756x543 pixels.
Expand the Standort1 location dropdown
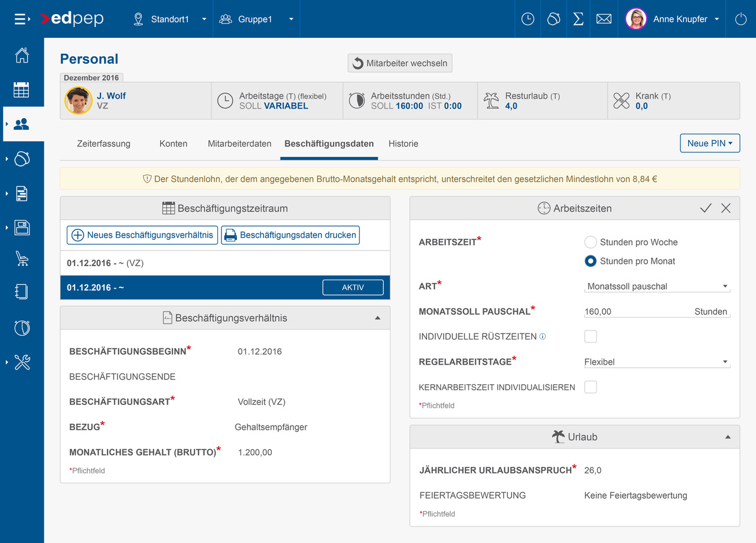(171, 19)
